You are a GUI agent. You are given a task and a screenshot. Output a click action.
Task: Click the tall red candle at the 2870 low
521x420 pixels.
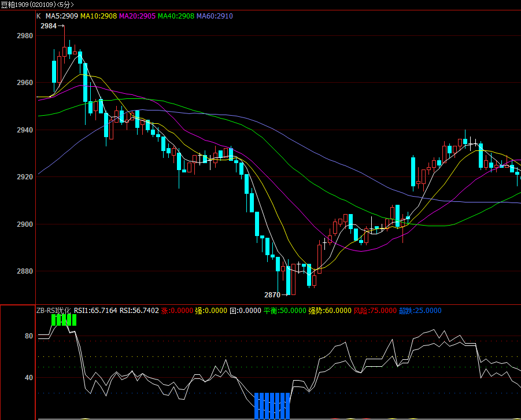click(x=293, y=279)
